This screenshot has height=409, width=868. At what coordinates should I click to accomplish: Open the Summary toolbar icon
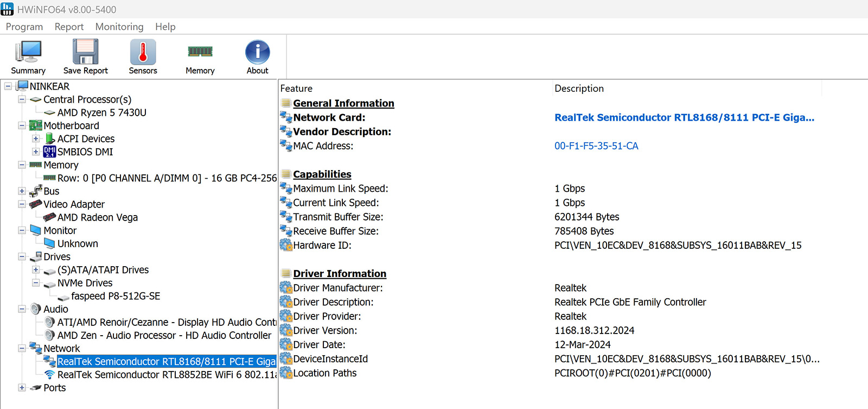coord(28,52)
